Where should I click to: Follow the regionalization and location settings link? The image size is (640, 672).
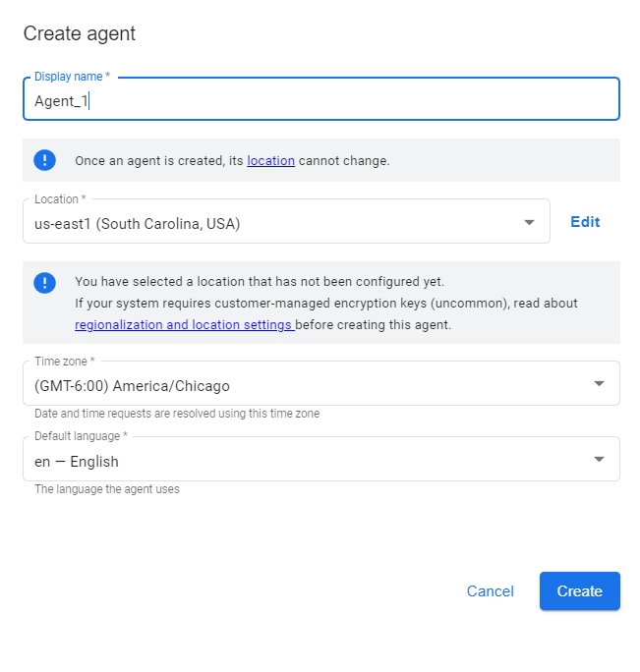click(x=185, y=325)
